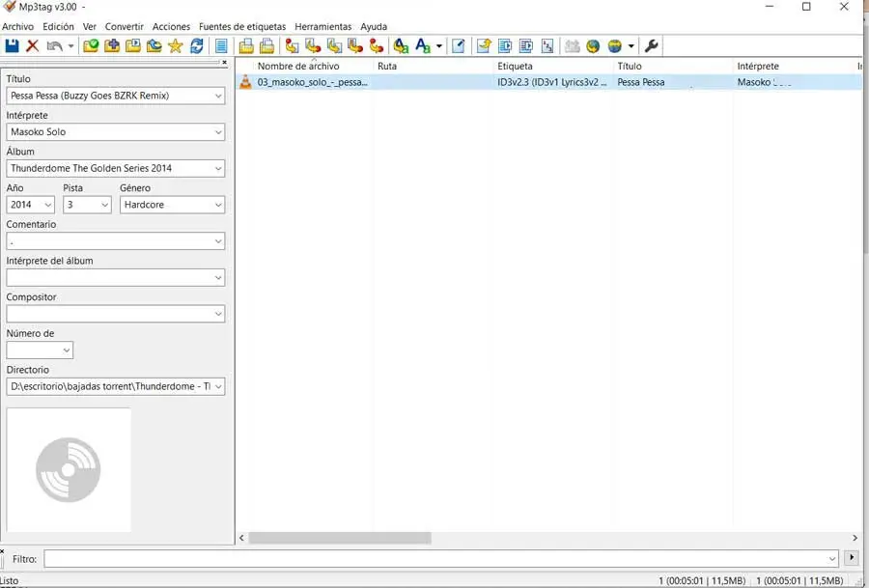
Task: Open the Año 2014 dropdown
Action: [48, 205]
